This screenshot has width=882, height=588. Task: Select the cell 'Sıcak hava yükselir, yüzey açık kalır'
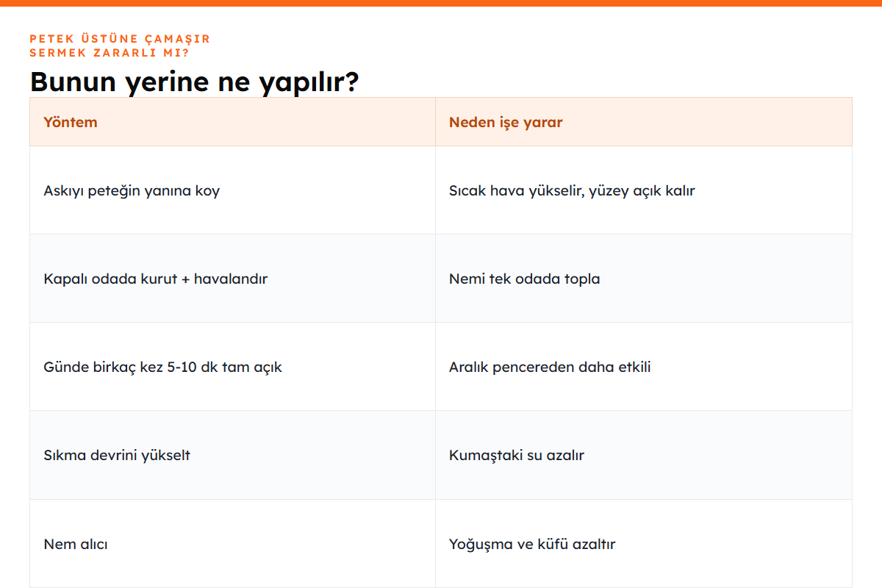pos(644,190)
